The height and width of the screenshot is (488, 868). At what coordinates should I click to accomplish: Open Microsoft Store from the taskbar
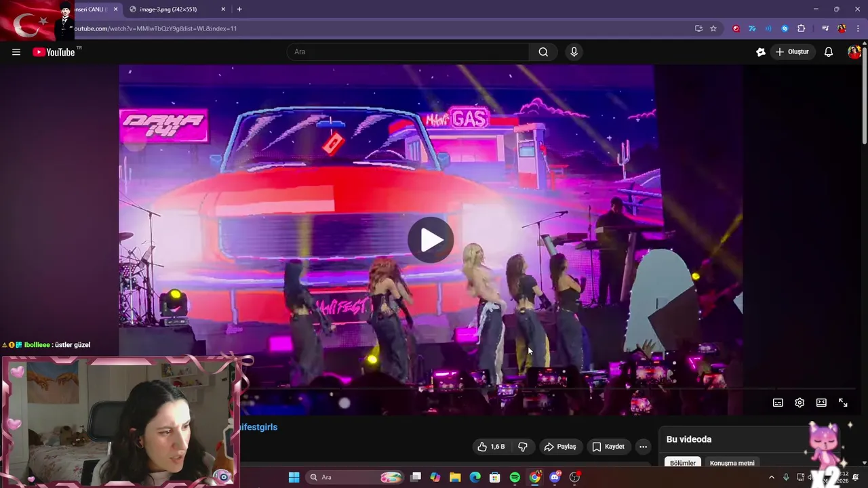(x=495, y=477)
